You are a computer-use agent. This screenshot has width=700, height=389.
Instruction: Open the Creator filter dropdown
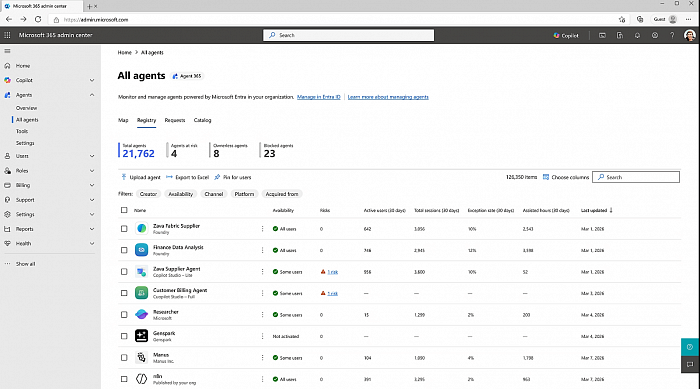(148, 194)
